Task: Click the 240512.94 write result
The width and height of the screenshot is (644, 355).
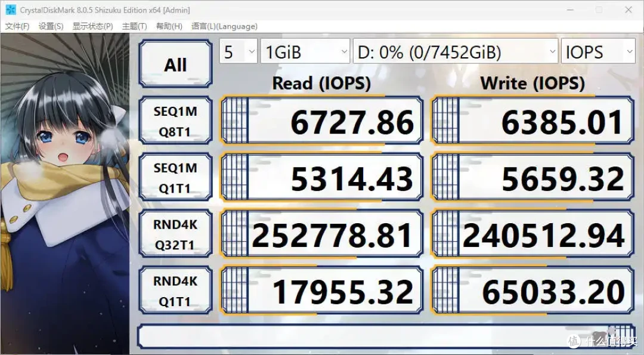Action: coord(532,234)
